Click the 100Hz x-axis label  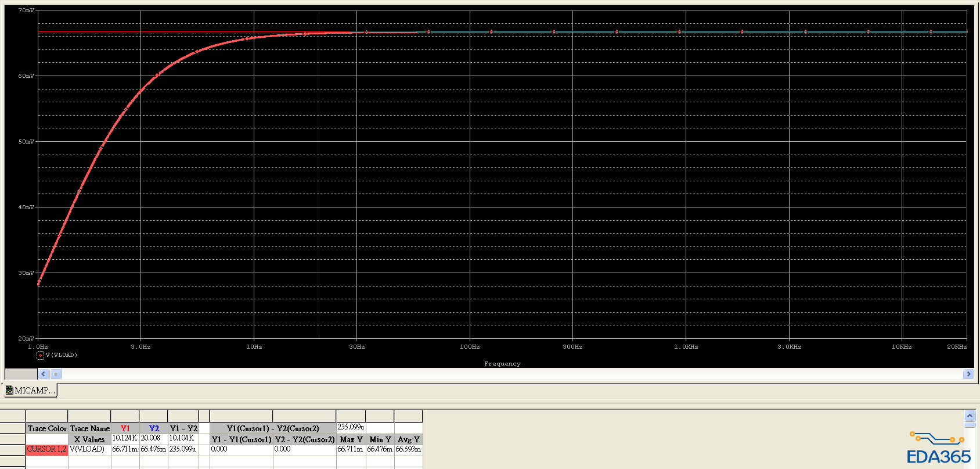470,347
